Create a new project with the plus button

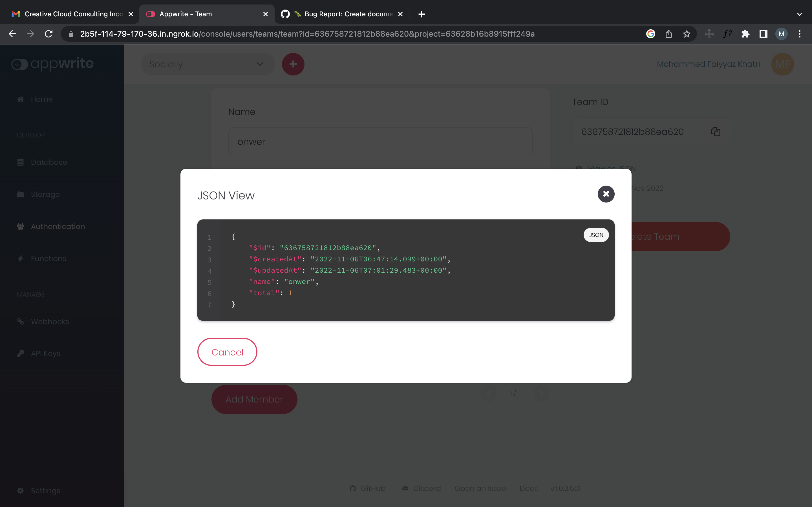(x=293, y=64)
